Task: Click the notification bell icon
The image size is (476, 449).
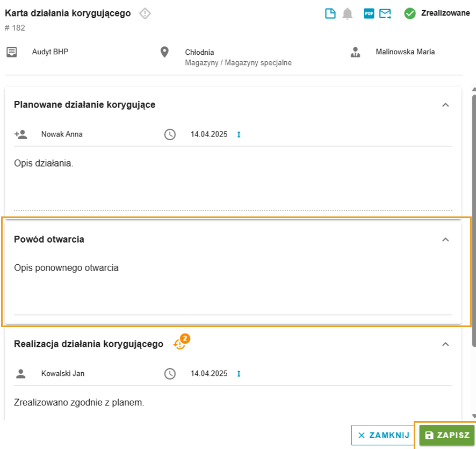Action: point(347,13)
